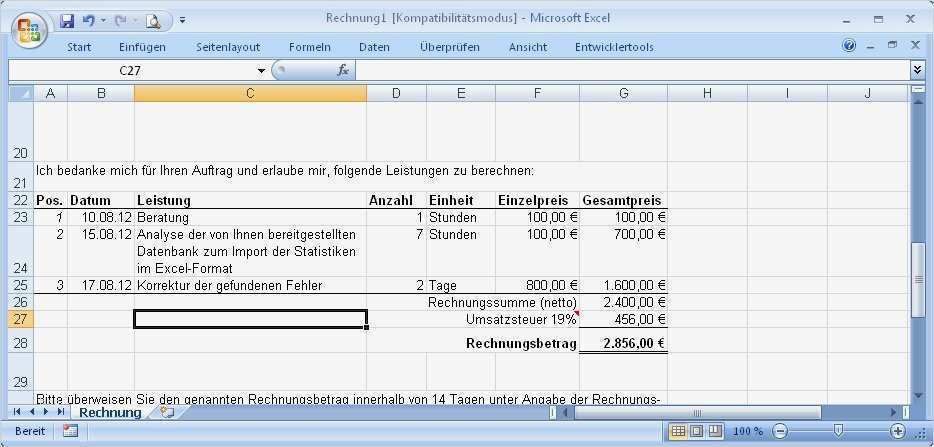
Task: Click the 100 % zoom level button
Action: 748,431
